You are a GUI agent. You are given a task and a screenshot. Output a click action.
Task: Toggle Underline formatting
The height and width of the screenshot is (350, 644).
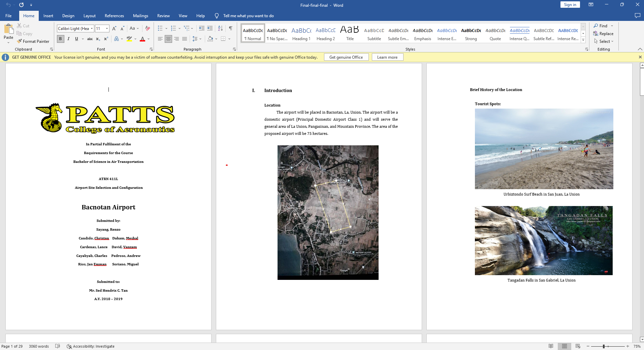[76, 39]
